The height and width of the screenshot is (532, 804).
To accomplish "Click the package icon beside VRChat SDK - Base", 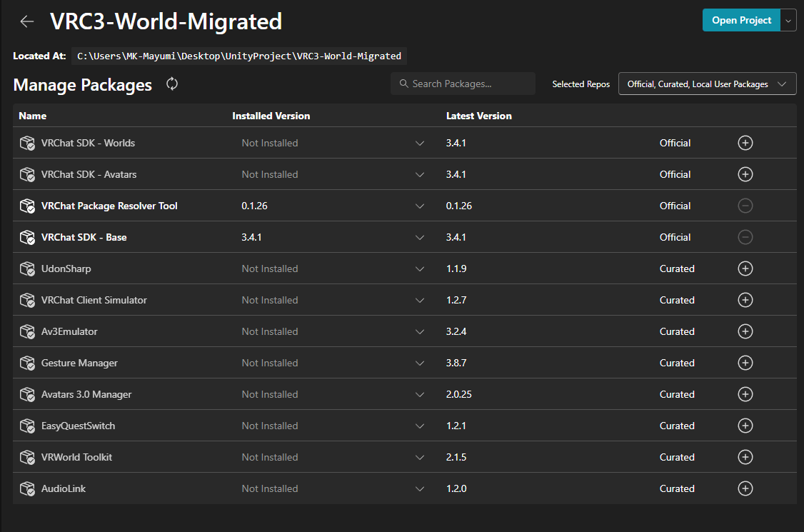I will 27,237.
